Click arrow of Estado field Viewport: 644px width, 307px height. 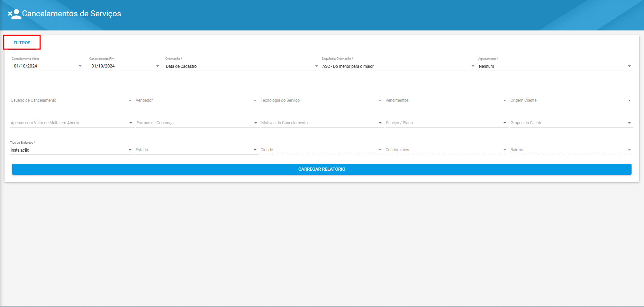(x=255, y=150)
